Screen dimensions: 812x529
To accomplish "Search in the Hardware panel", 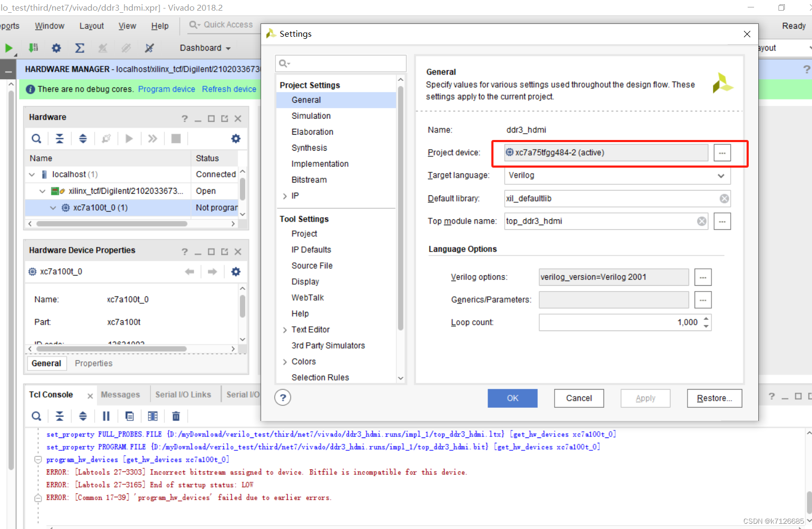I will [x=36, y=138].
